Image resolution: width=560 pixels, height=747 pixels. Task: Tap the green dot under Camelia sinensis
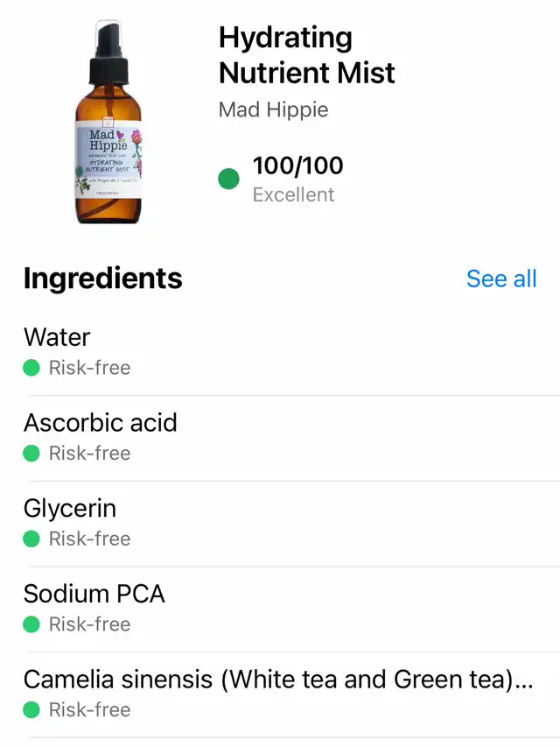tap(31, 710)
